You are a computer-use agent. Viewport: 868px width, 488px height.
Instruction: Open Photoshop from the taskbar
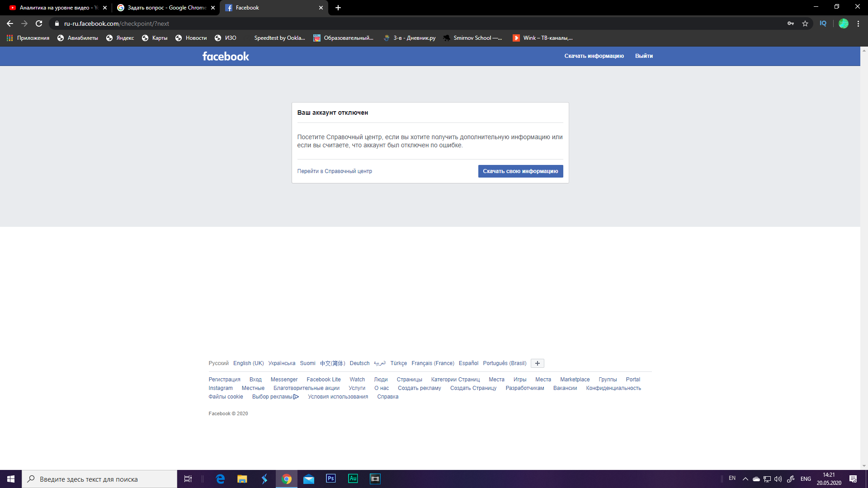point(331,479)
